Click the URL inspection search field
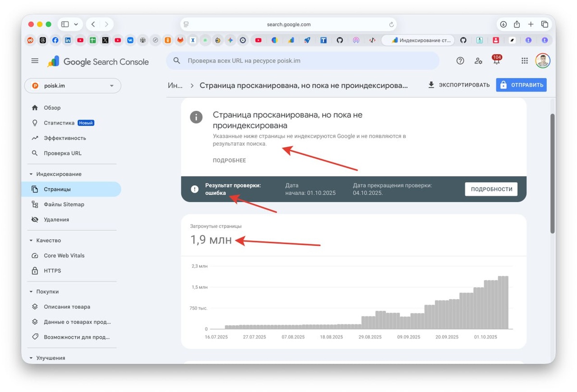577x392 pixels. tap(302, 61)
